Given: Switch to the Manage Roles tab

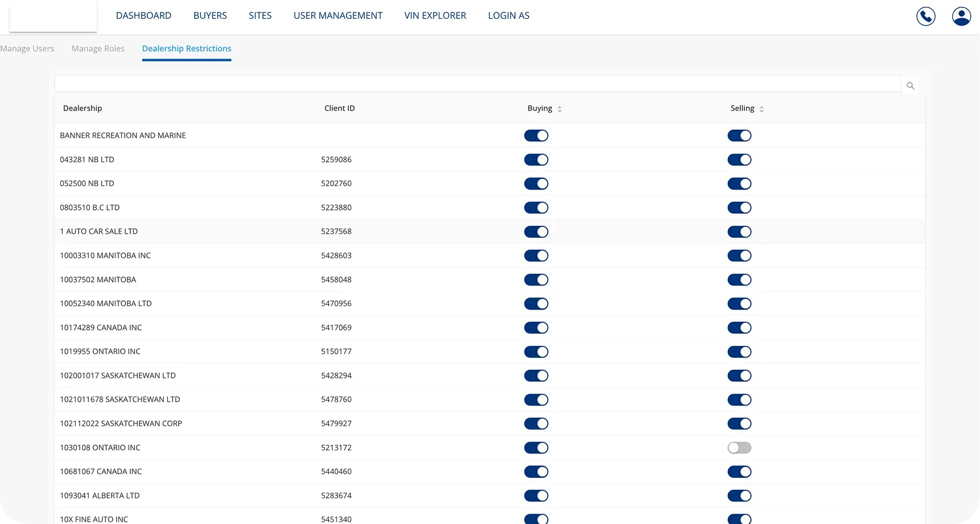Looking at the screenshot, I should (x=98, y=49).
